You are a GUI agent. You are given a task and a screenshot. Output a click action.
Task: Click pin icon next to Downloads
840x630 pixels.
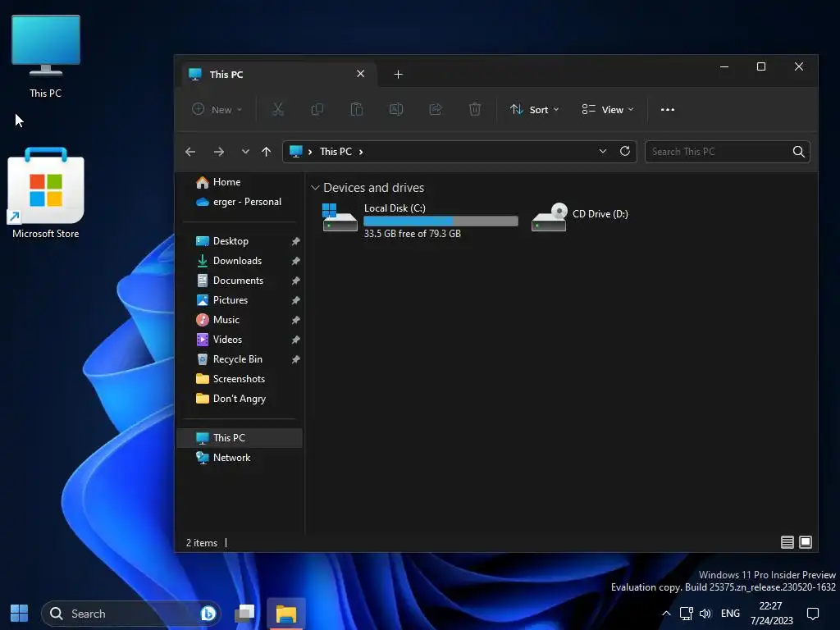coord(295,261)
